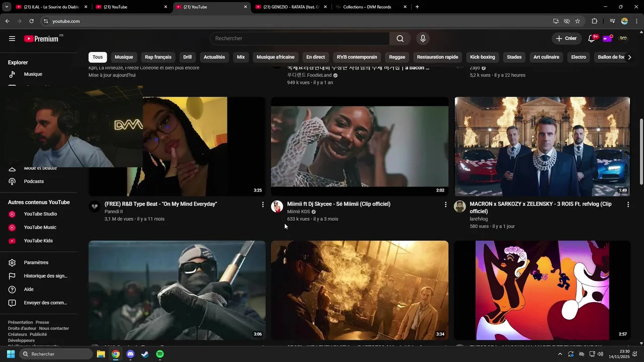Image resolution: width=644 pixels, height=362 pixels.
Task: Click the search magnifier button
Action: tap(400, 38)
